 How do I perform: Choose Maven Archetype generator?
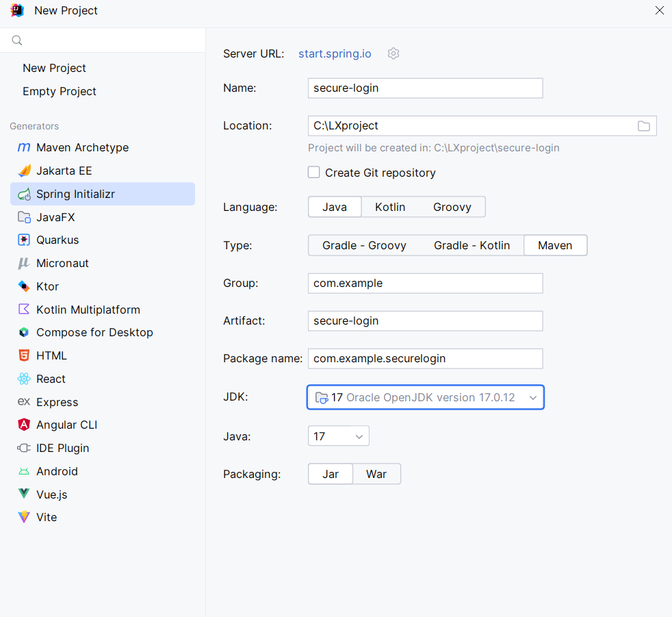coord(83,147)
